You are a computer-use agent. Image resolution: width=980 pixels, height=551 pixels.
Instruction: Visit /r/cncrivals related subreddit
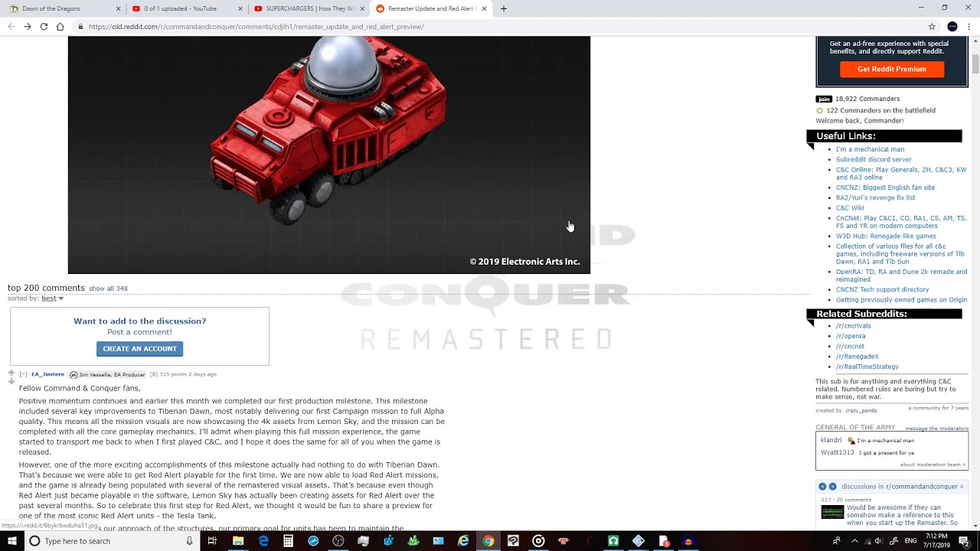[x=853, y=326]
